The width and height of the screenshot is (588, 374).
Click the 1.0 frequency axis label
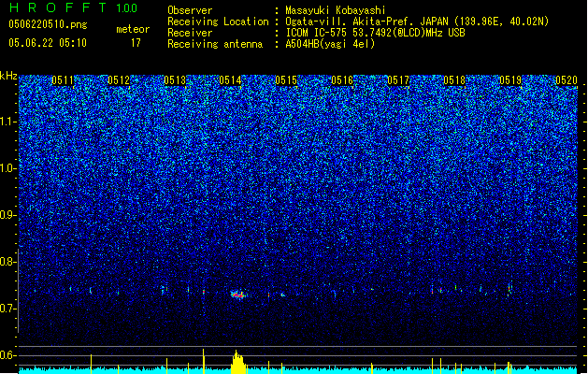[7, 168]
